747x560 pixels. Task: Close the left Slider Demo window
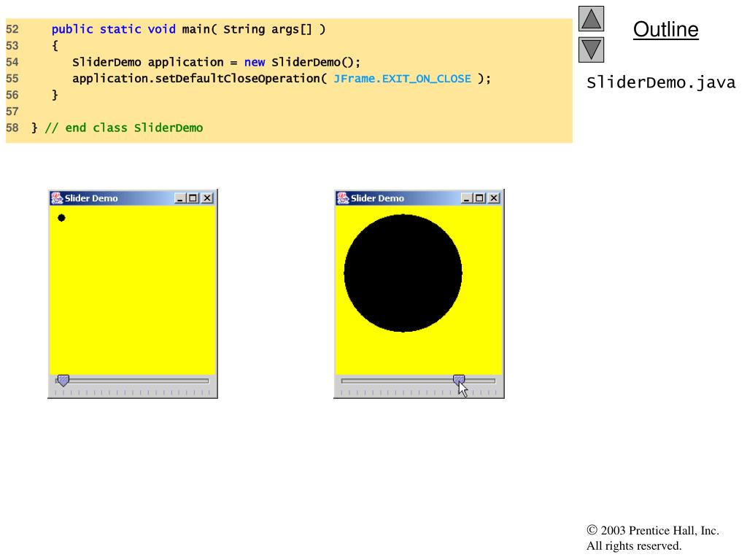pyautogui.click(x=207, y=198)
